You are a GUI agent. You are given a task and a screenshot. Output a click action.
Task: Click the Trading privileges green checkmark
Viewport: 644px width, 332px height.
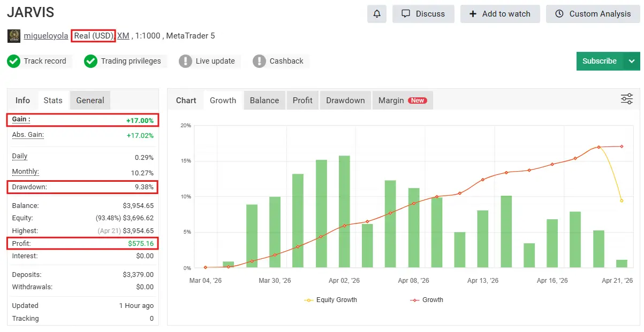[x=90, y=61]
